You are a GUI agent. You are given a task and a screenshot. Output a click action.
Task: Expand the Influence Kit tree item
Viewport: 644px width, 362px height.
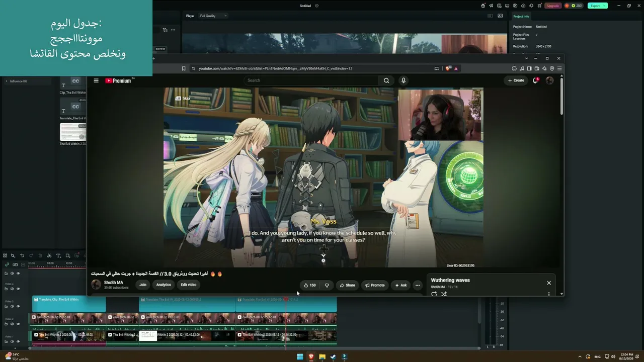pyautogui.click(x=7, y=81)
